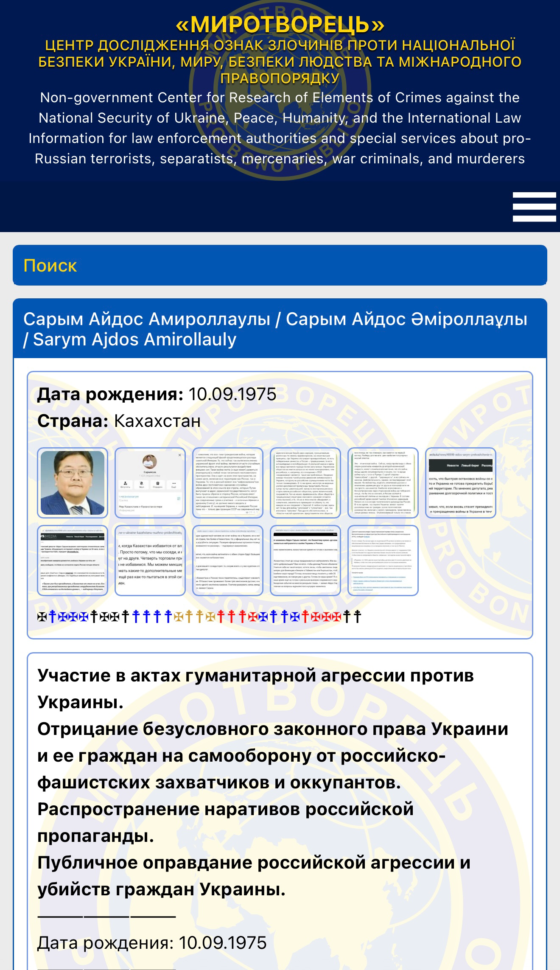The height and width of the screenshot is (970, 560).
Task: Open last thumbnail with blue links list
Action: coord(383,561)
